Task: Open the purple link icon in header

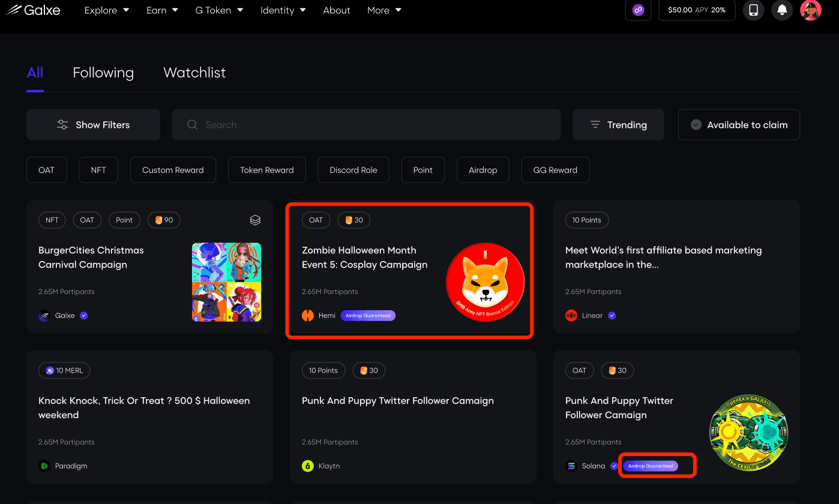Action: click(x=638, y=10)
